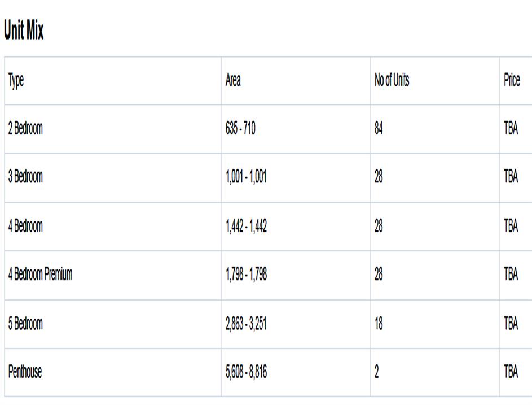Click the 635 - 710 area cell

(x=240, y=129)
